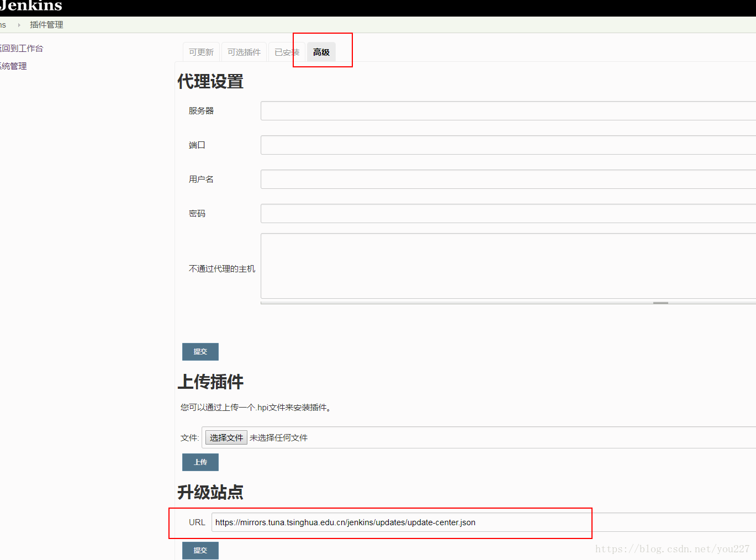Open the 已安装 tab

coord(286,52)
